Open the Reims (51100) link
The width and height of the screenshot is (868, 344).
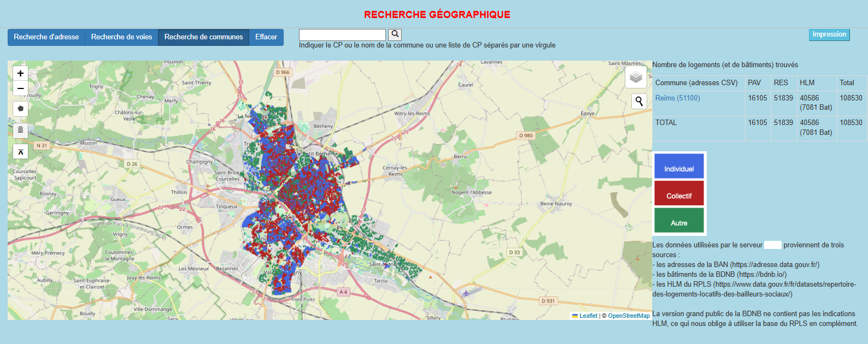(x=678, y=98)
